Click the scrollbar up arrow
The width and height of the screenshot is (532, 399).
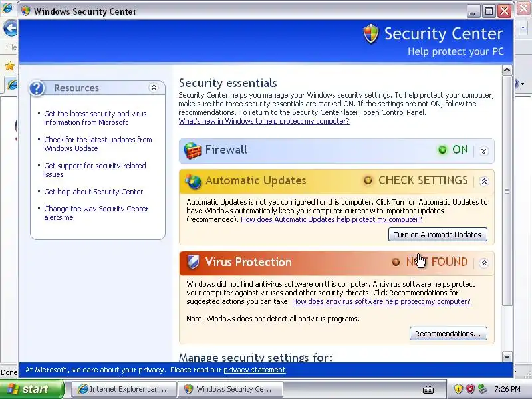point(507,70)
